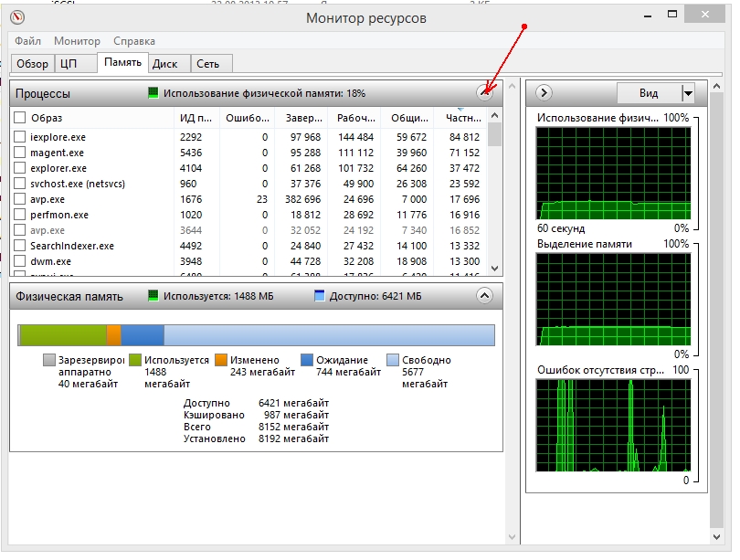
Task: Open the Файл menu
Action: (28, 41)
